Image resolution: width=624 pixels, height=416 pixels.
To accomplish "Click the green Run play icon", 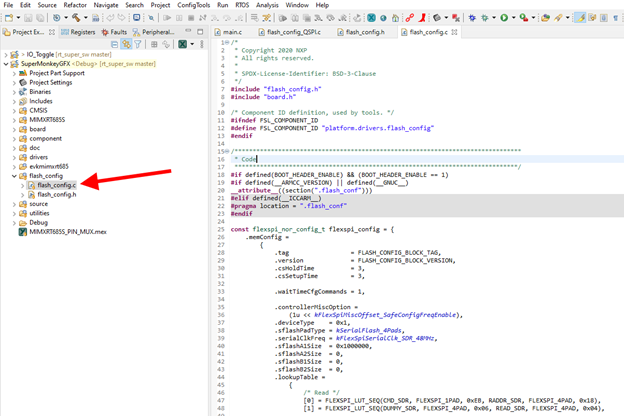I will pos(504,18).
